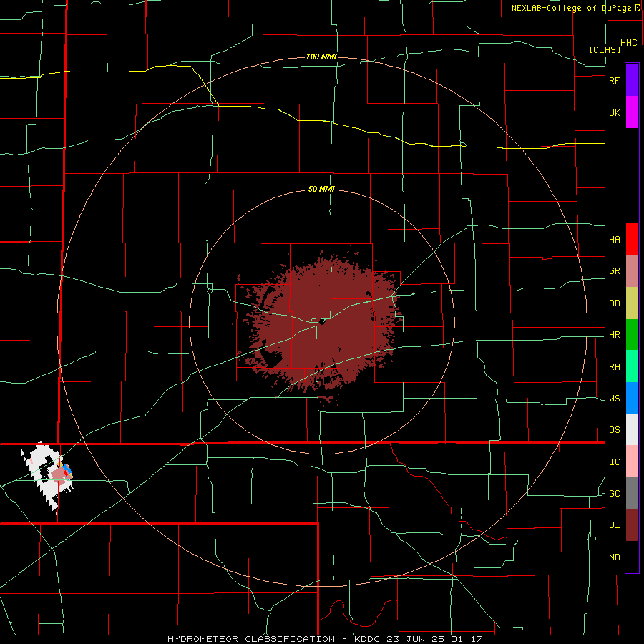Click the RF legend label
The width and height of the screenshot is (644, 644).
tap(614, 80)
